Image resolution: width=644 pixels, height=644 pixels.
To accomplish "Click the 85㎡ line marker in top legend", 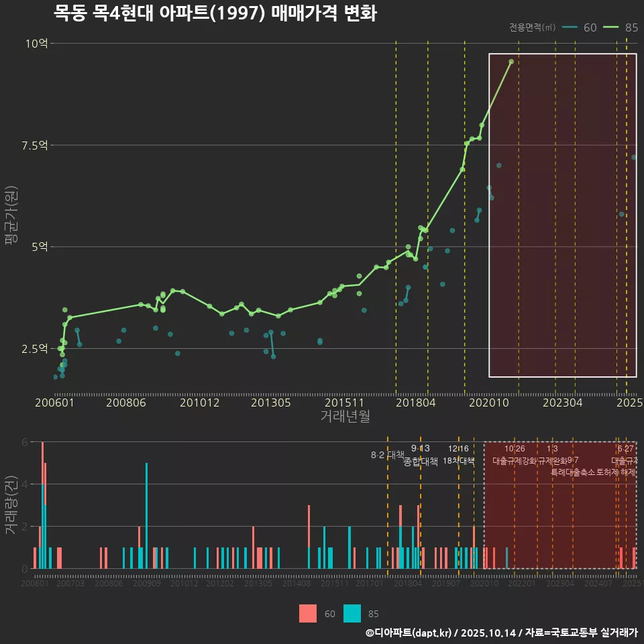I will click(x=611, y=28).
